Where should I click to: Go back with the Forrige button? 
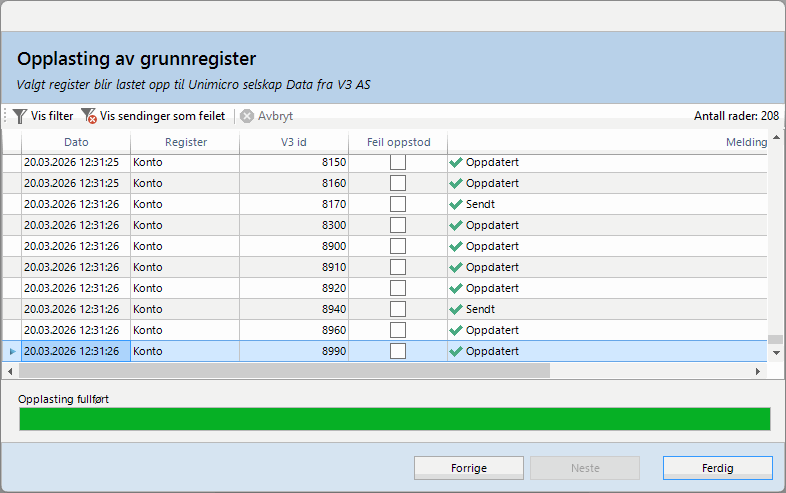tap(469, 467)
